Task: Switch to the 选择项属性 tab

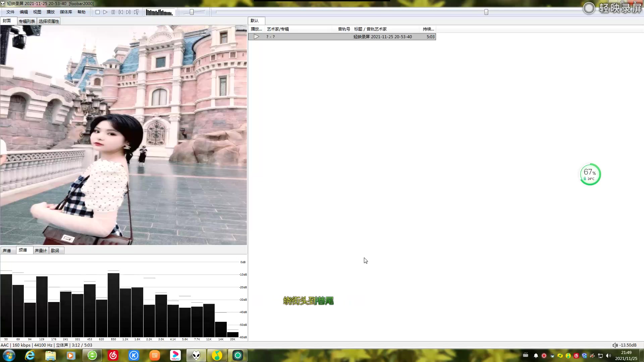Action: click(49, 21)
